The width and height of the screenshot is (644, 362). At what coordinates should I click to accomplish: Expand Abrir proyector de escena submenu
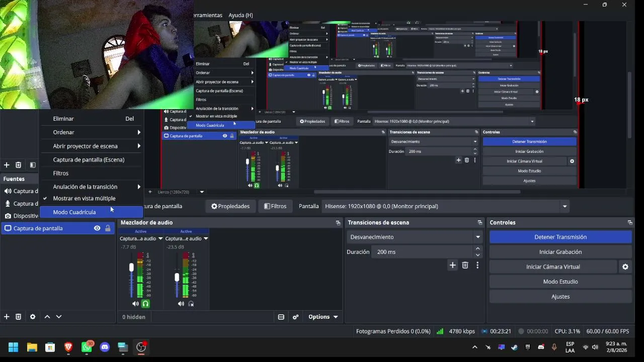[x=92, y=146]
